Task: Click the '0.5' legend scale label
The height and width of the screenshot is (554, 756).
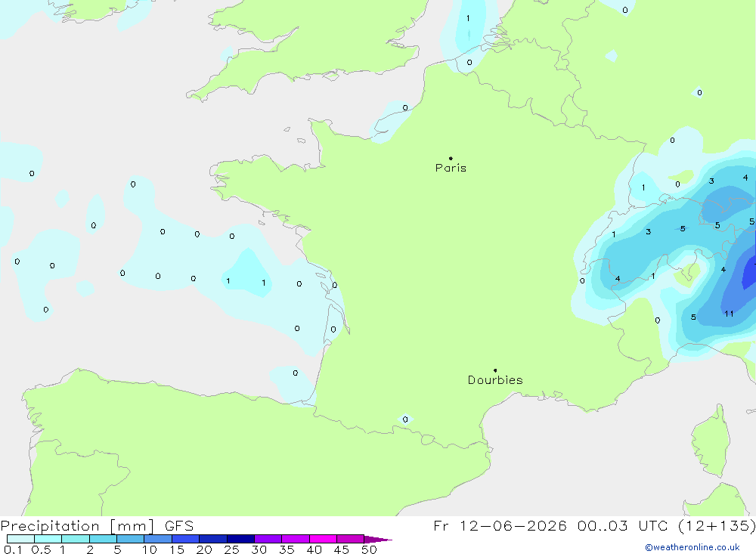Action: point(41,549)
